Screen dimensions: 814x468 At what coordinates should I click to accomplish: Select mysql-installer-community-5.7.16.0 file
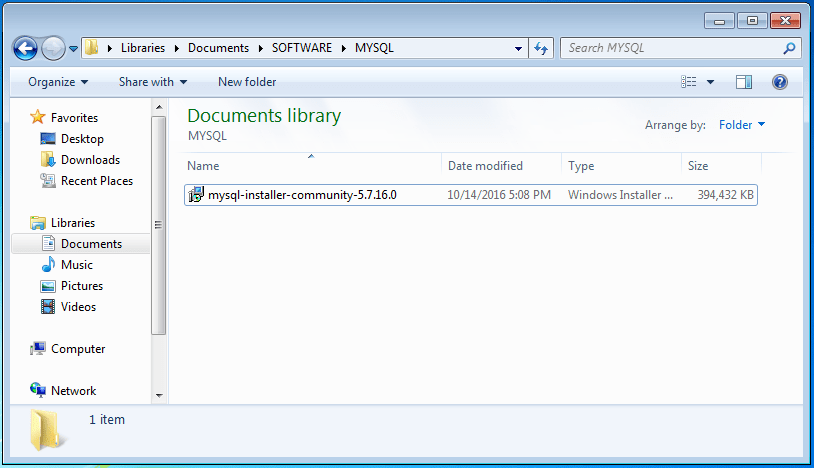tap(471, 195)
